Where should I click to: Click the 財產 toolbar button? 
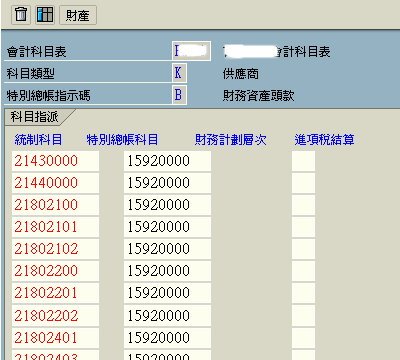click(x=78, y=15)
